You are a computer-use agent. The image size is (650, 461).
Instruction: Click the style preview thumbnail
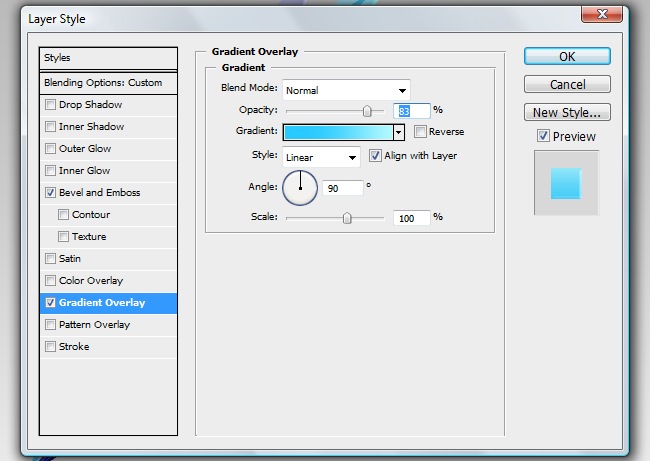(566, 183)
